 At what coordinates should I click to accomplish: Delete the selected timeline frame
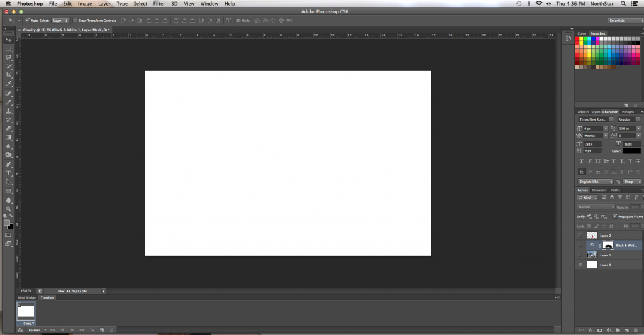111,330
